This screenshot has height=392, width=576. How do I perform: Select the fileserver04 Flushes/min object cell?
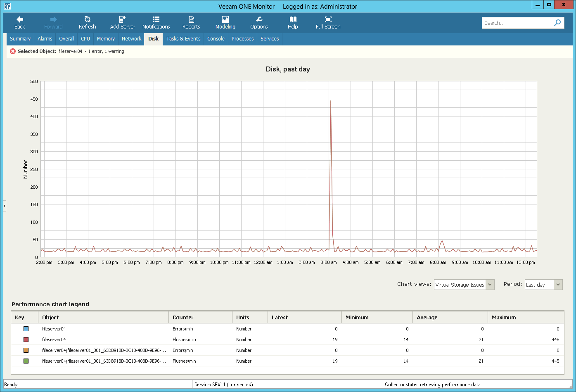coord(104,340)
